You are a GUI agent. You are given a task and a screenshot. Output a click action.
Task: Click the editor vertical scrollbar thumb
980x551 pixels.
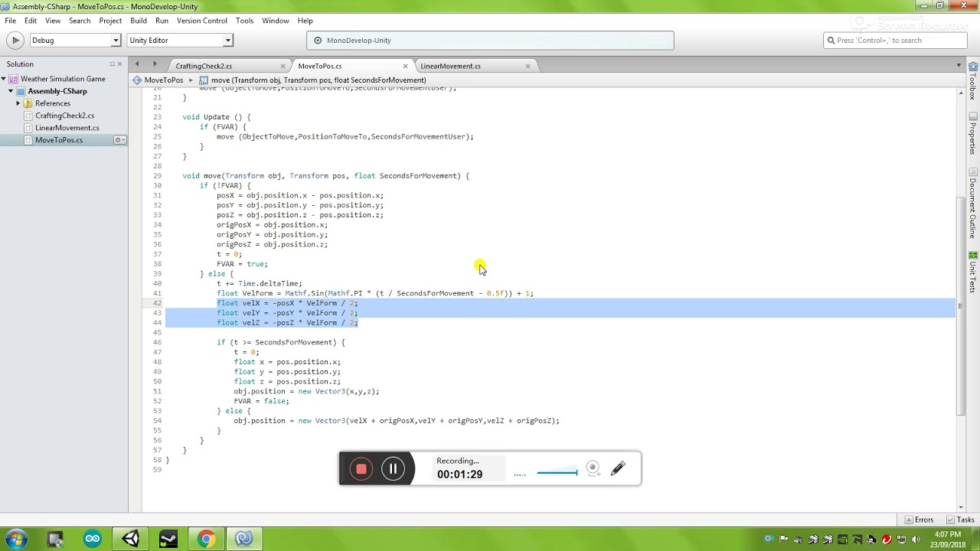pos(961,306)
